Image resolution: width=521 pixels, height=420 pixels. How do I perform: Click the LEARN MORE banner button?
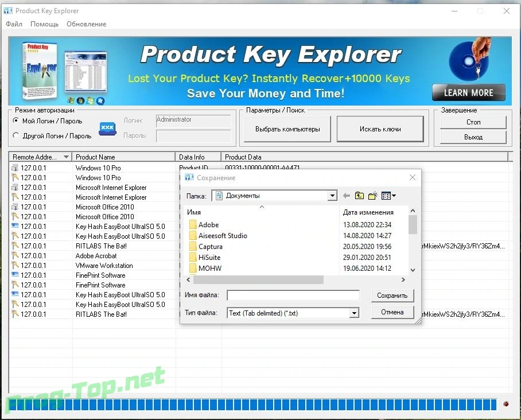click(x=469, y=93)
